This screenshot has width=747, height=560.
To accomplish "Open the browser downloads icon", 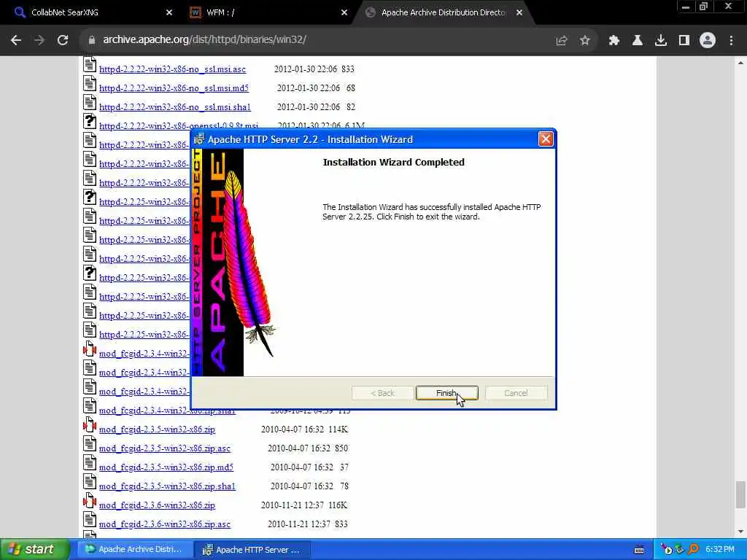I will (661, 41).
